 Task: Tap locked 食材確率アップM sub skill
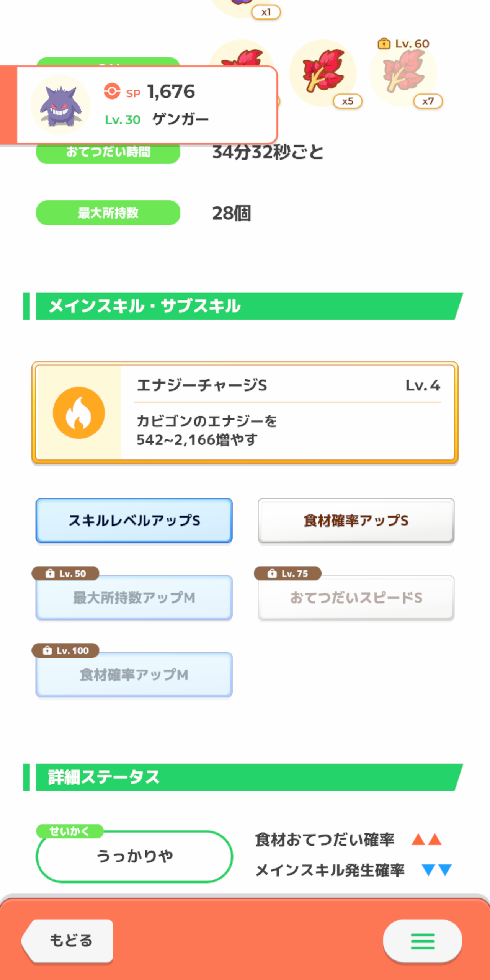(134, 675)
